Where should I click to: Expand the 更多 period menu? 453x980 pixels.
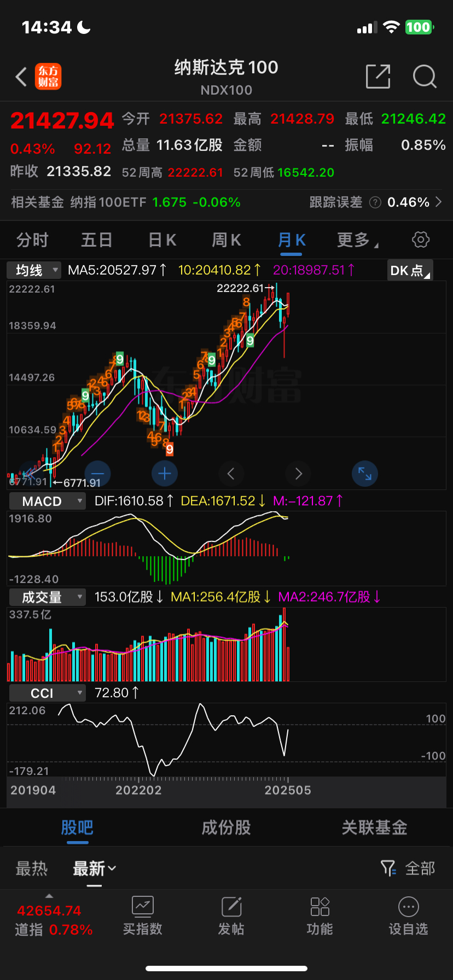(357, 240)
